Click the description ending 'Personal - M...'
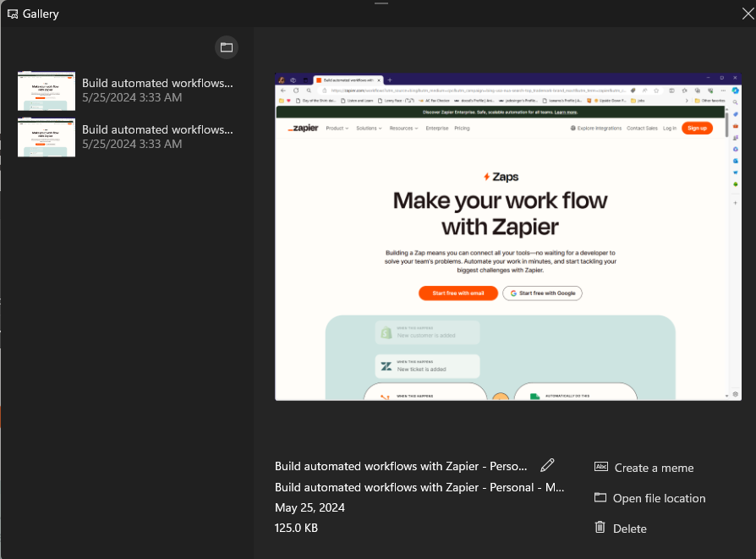 419,487
